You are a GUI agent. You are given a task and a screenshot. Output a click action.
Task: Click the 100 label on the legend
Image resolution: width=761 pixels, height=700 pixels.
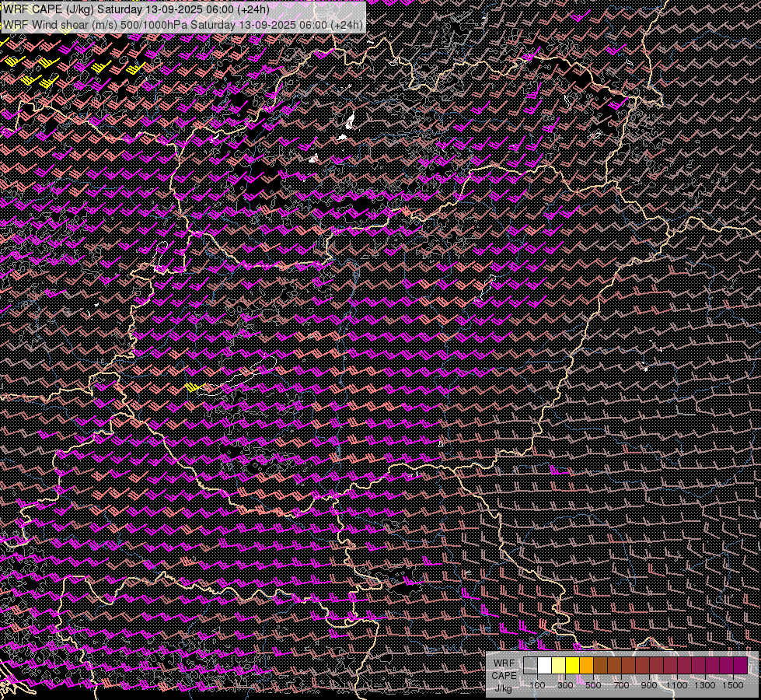pyautogui.click(x=537, y=685)
